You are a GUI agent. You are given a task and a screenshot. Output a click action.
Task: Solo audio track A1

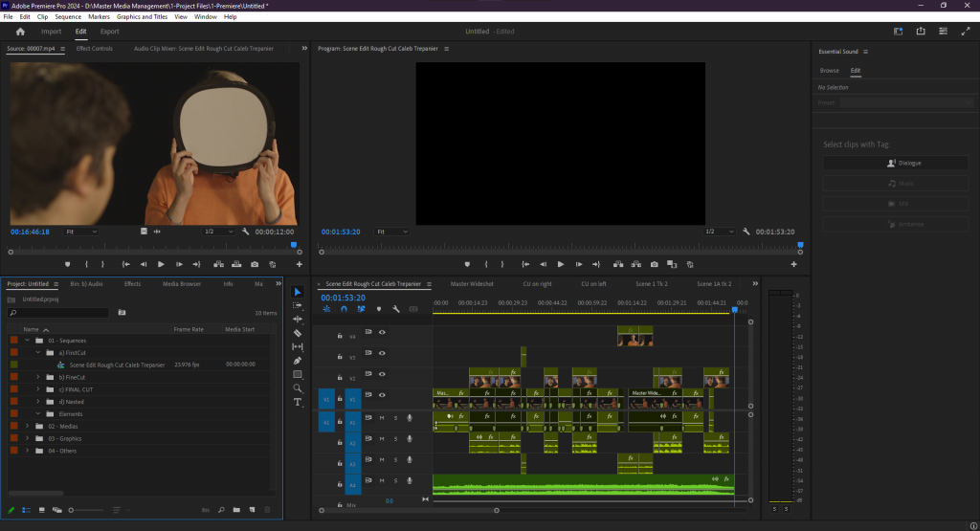click(395, 417)
